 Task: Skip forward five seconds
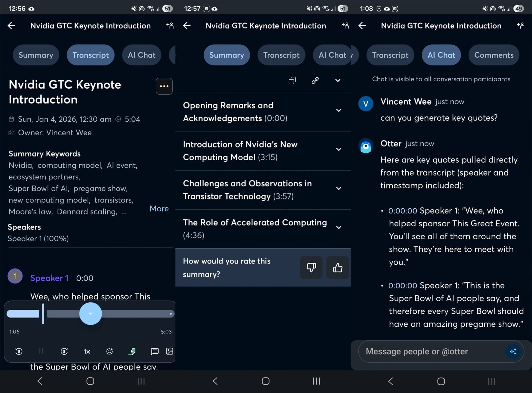point(64,351)
